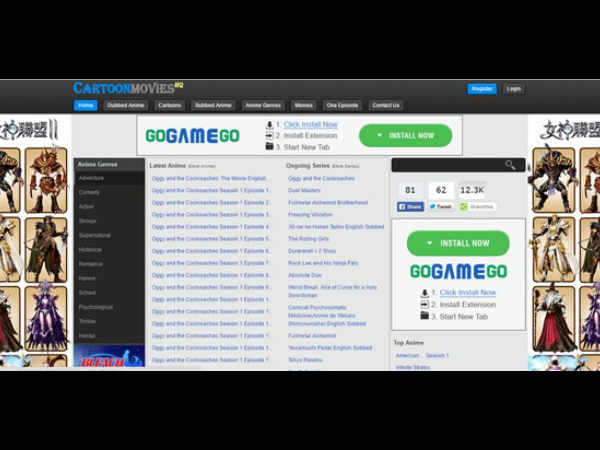
Task: Open Oggy and the Cockroaches Season 1 Episode 3
Action: tap(211, 215)
